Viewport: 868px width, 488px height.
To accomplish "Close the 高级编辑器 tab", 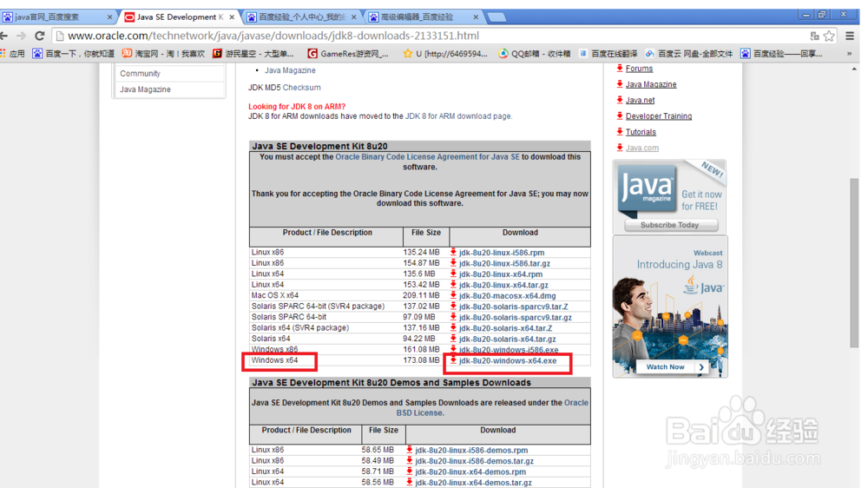I will coord(476,17).
